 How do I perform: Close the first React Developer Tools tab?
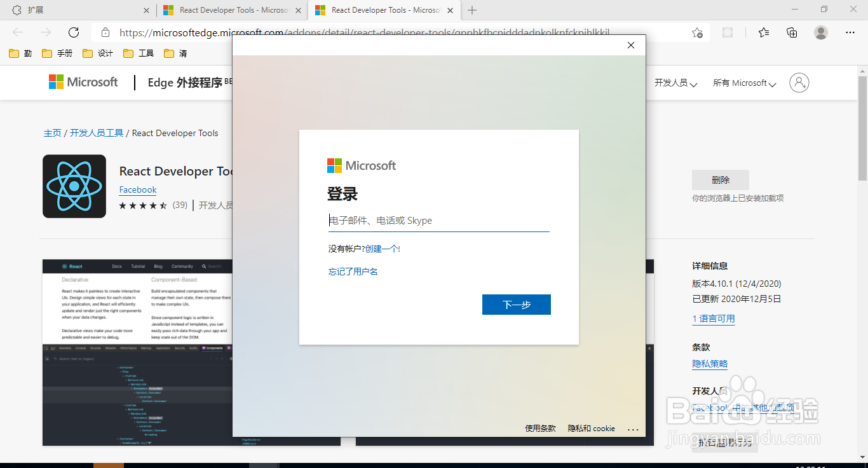coord(299,10)
